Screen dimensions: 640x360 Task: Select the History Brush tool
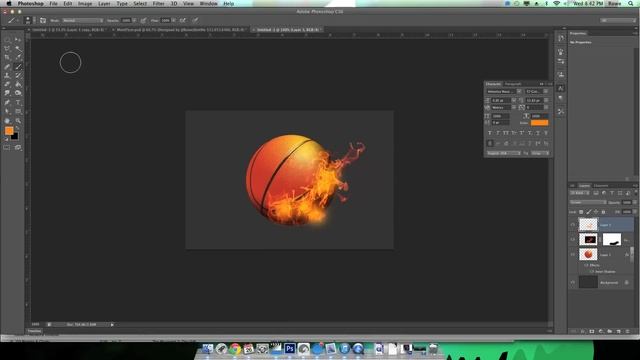coord(18,76)
